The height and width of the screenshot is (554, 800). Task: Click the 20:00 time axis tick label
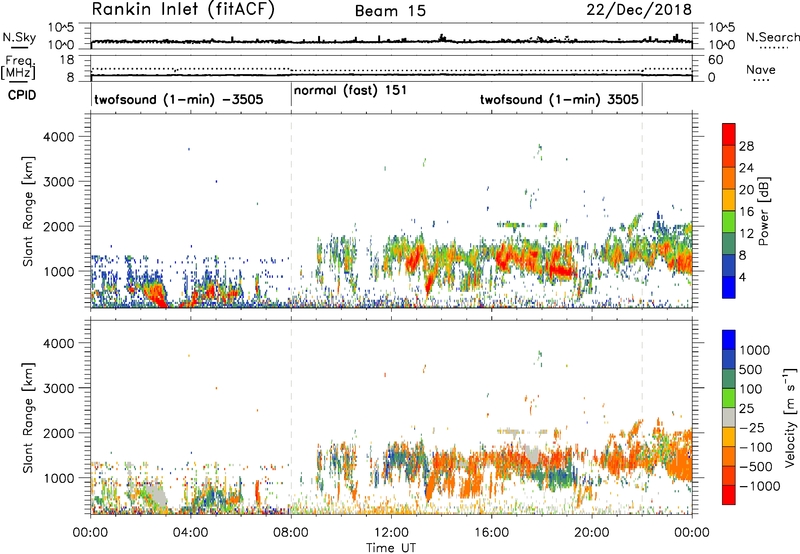(592, 533)
